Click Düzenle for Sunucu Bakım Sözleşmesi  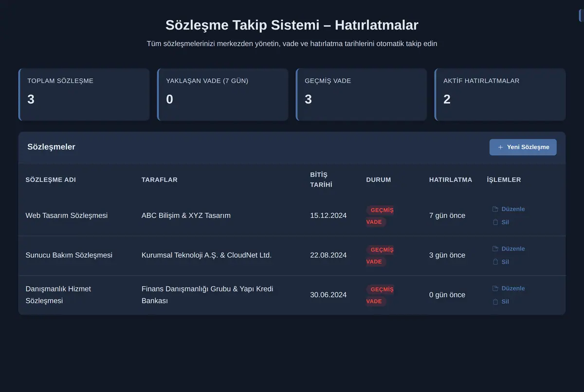point(509,249)
